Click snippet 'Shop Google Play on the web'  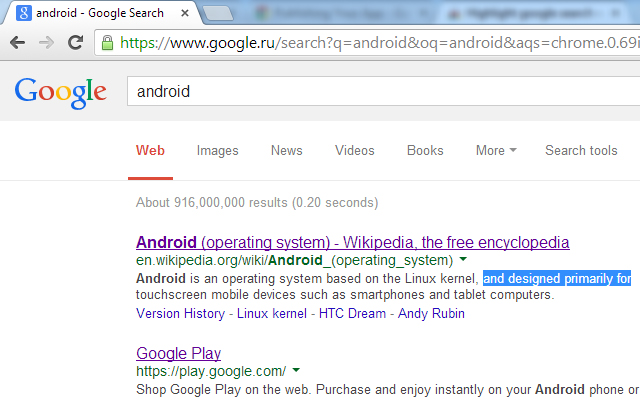click(223, 389)
